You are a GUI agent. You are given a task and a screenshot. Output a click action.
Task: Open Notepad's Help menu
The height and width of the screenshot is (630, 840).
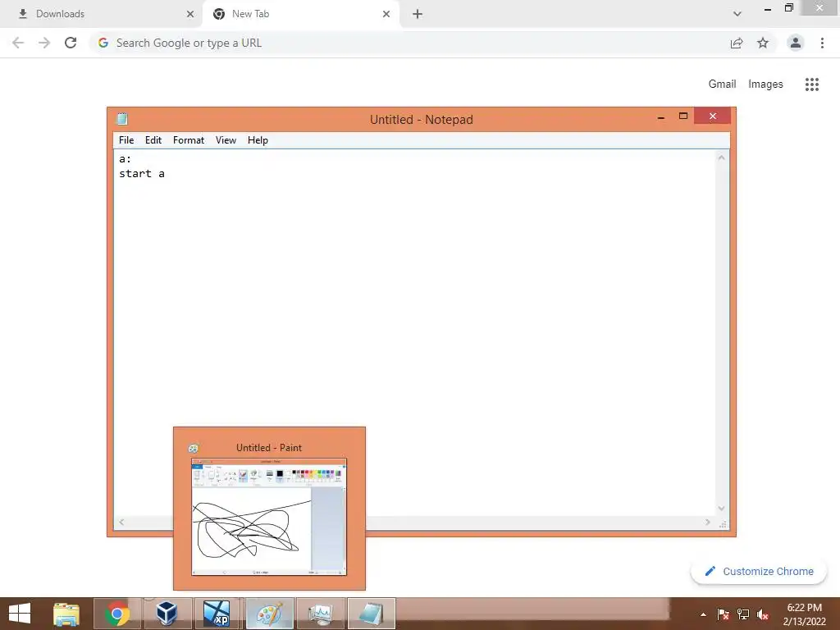tap(258, 140)
